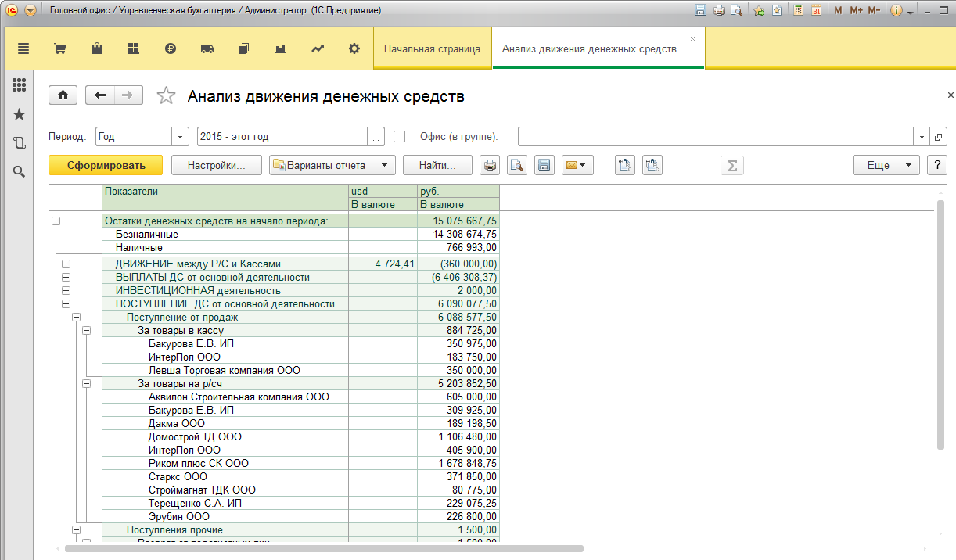The height and width of the screenshot is (560, 956).
Task: Expand ДВИЖЕНИЕ между Р/С и Кассами row
Action: pos(66,264)
